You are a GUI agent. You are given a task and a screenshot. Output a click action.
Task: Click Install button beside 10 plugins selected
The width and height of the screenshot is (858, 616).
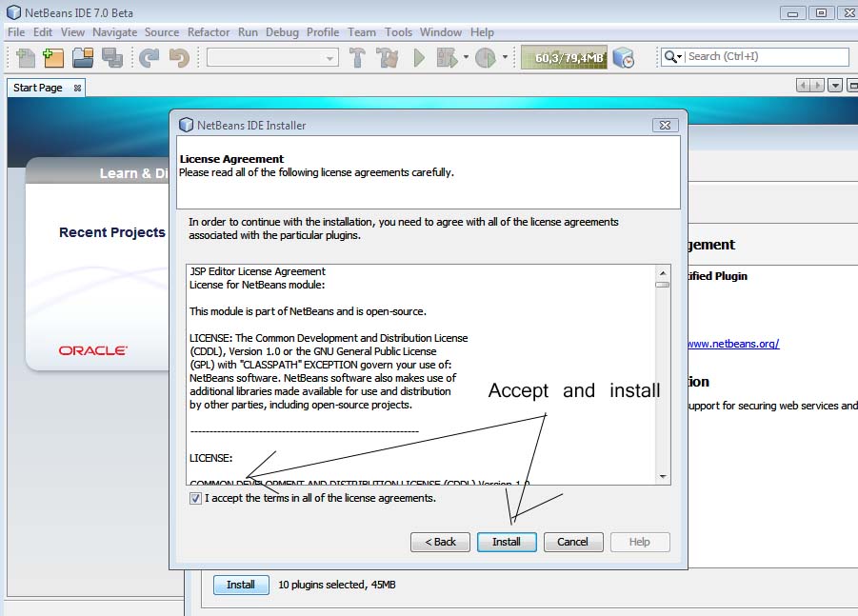coord(241,585)
